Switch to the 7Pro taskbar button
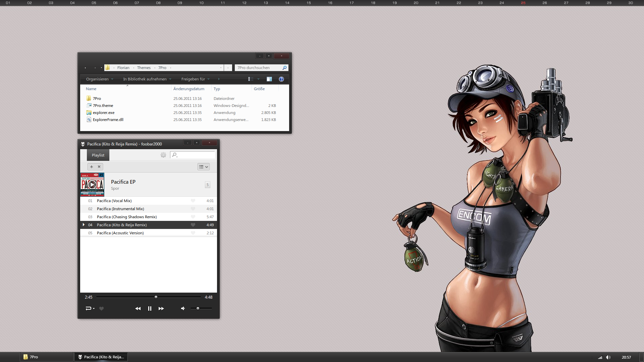This screenshot has height=362, width=644. pyautogui.click(x=46, y=357)
